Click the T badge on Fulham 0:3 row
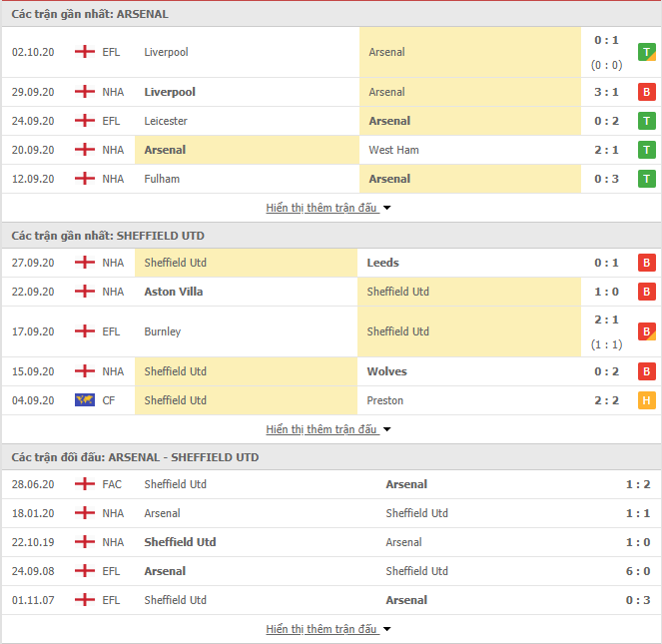Screen dimensions: 662x644 (646, 179)
